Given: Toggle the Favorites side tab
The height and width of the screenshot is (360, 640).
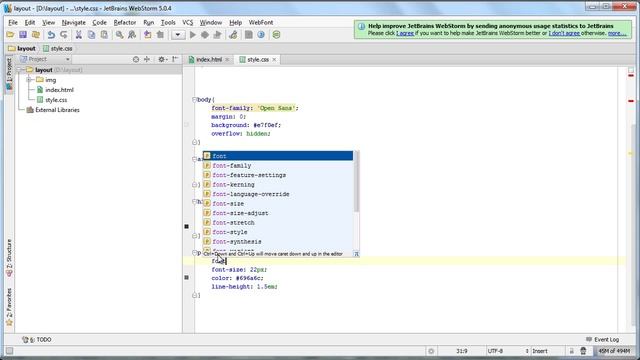Looking at the screenshot, I should [9, 307].
